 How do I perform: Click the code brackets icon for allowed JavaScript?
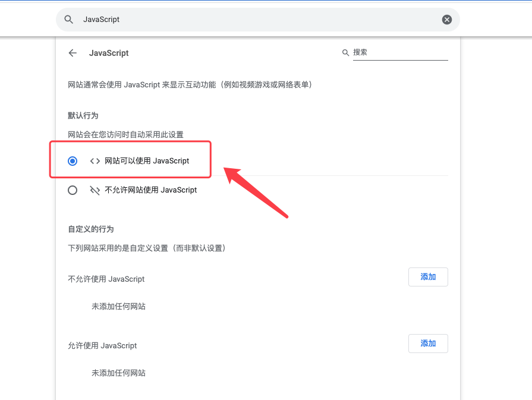(95, 161)
